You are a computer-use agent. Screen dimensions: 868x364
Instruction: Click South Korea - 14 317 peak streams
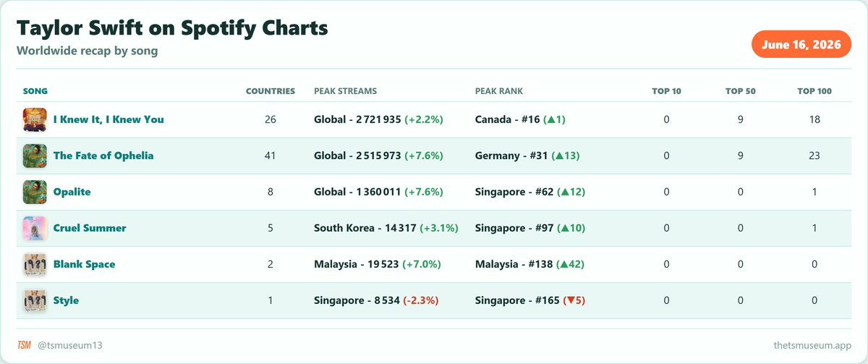(386, 228)
